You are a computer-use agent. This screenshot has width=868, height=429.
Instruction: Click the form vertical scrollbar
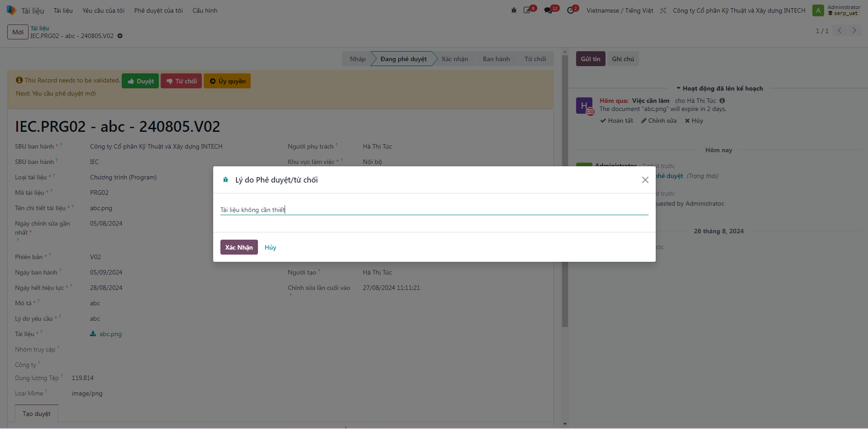(x=565, y=190)
